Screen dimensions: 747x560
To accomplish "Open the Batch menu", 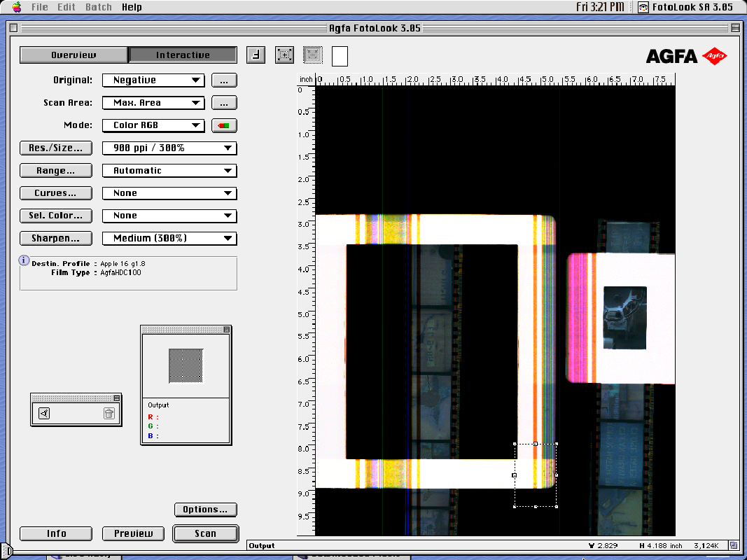I will click(99, 7).
